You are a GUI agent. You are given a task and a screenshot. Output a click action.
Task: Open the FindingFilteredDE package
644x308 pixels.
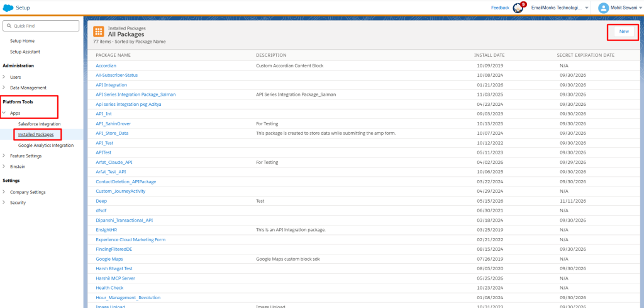click(114, 249)
